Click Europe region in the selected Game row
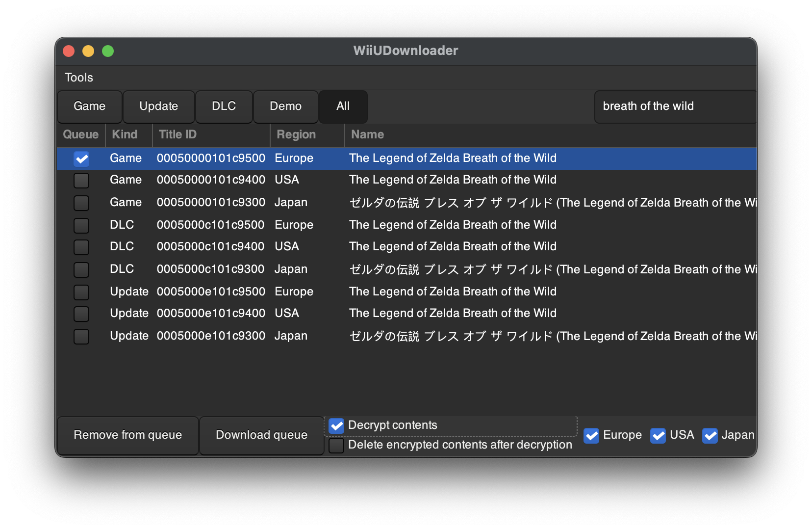This screenshot has height=530, width=812. click(x=294, y=158)
